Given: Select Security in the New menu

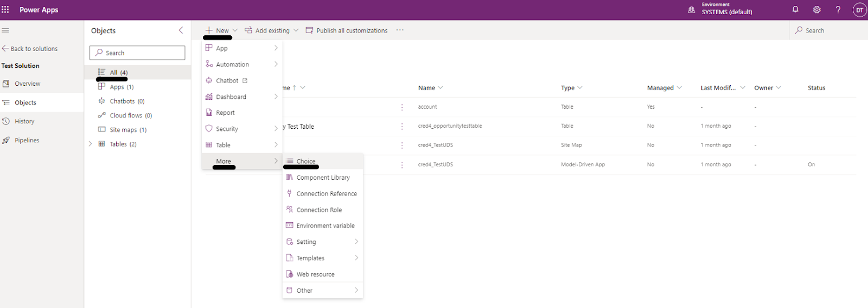Looking at the screenshot, I should pos(242,129).
